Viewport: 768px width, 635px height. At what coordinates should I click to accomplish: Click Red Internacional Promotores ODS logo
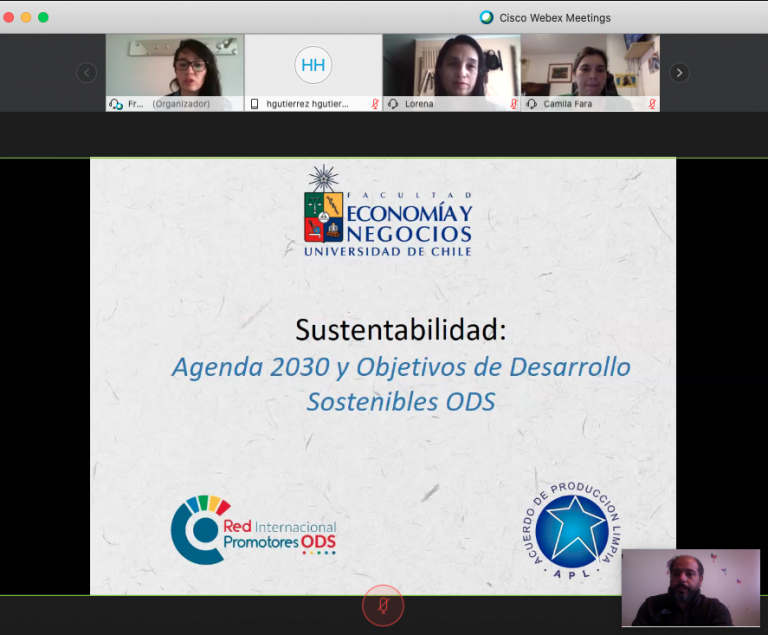(254, 530)
